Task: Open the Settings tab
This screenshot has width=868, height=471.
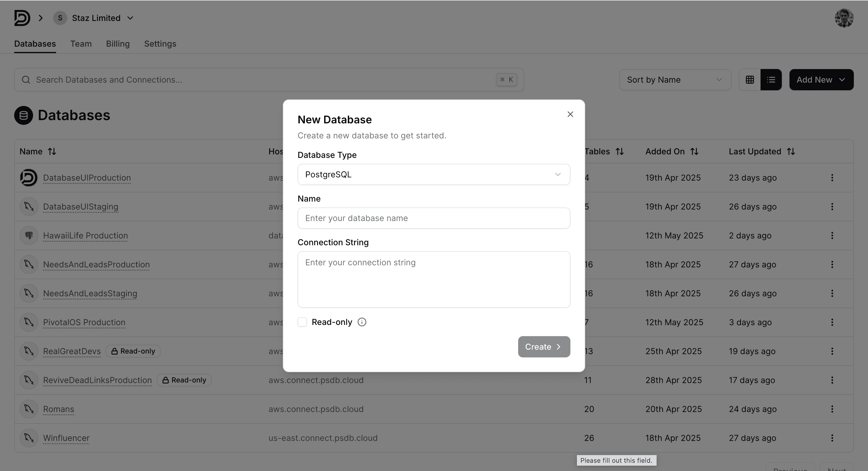Action: pyautogui.click(x=160, y=44)
